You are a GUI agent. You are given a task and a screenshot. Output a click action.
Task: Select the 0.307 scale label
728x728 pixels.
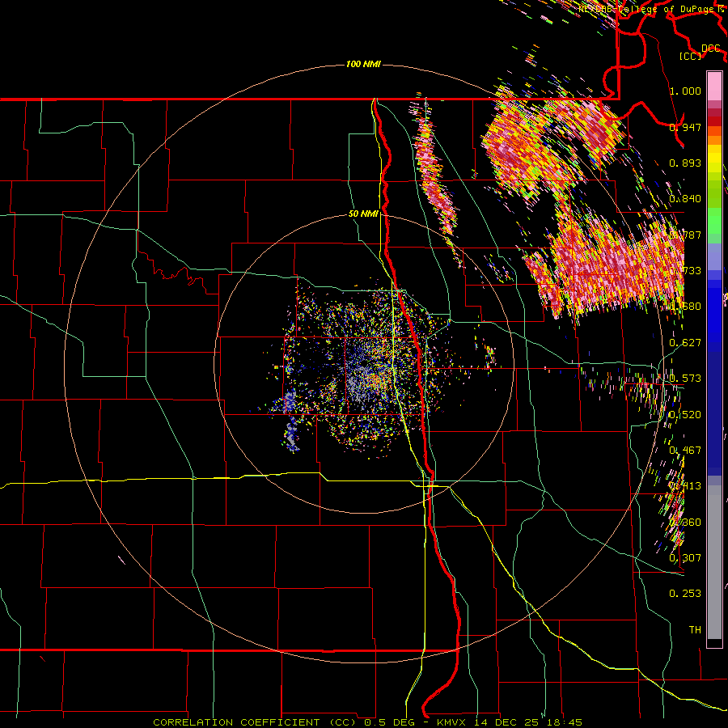(685, 558)
